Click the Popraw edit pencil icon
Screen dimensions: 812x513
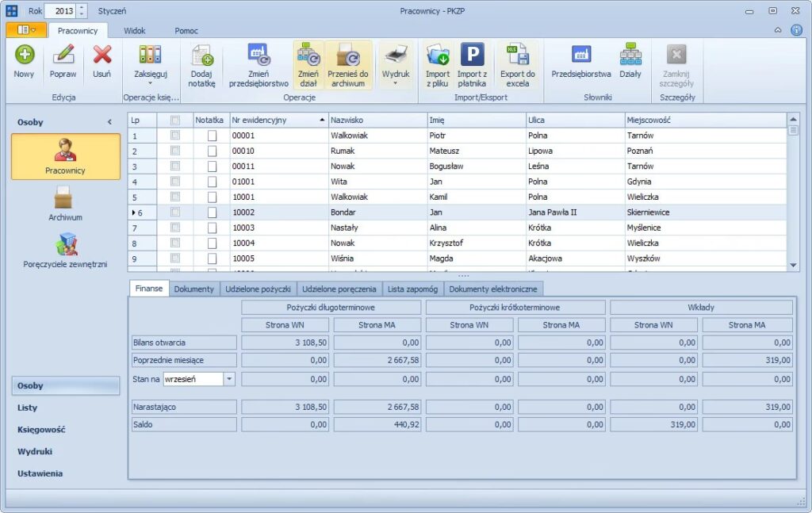point(63,56)
